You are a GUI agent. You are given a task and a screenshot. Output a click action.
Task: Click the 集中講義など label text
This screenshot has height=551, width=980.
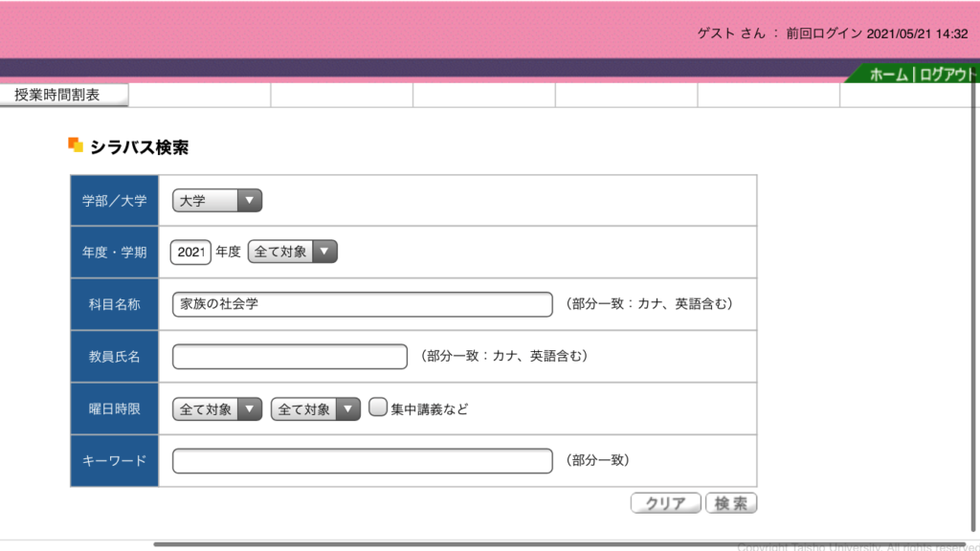click(x=429, y=409)
